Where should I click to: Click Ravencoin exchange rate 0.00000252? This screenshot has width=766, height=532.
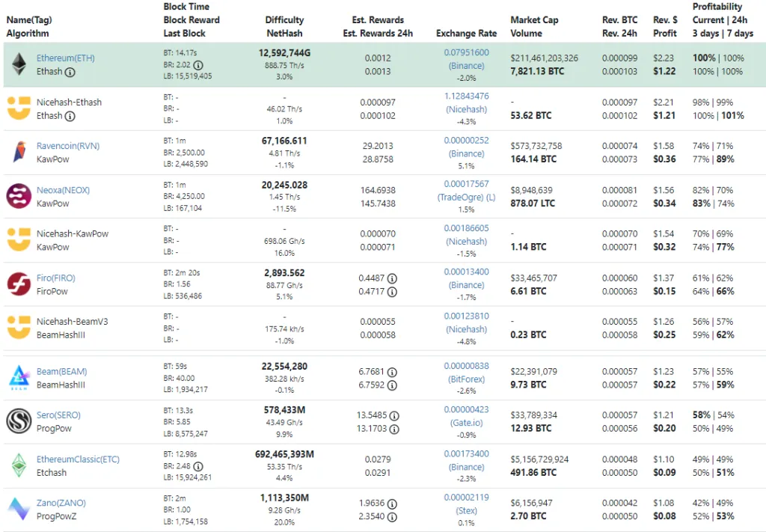466,140
